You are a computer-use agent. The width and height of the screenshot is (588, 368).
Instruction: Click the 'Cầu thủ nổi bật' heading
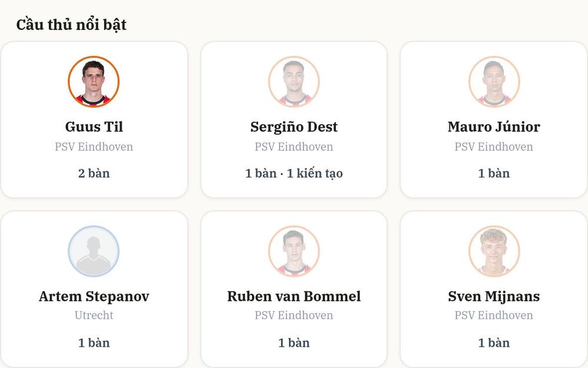pyautogui.click(x=71, y=24)
